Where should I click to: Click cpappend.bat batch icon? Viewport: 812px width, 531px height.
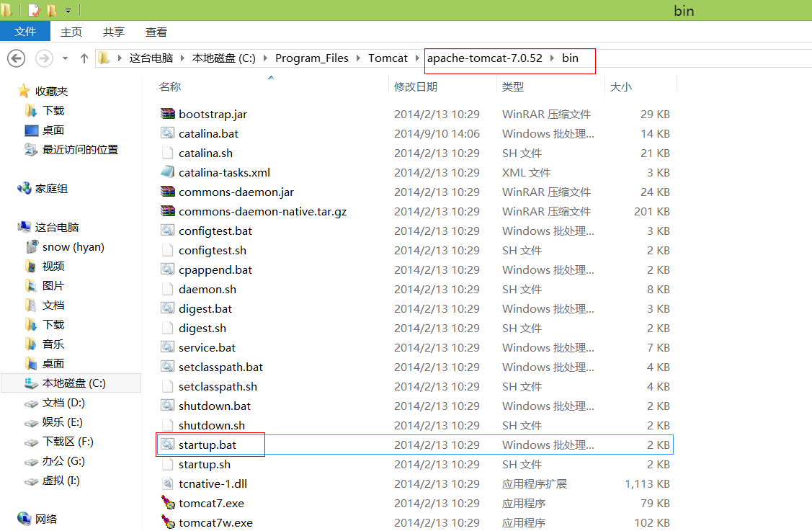click(167, 269)
